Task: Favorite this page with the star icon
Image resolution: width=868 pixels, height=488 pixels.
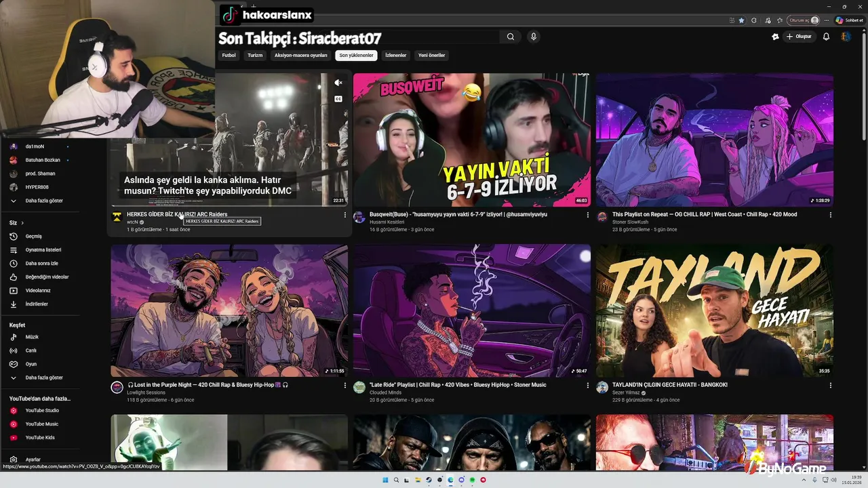Action: coord(741,20)
